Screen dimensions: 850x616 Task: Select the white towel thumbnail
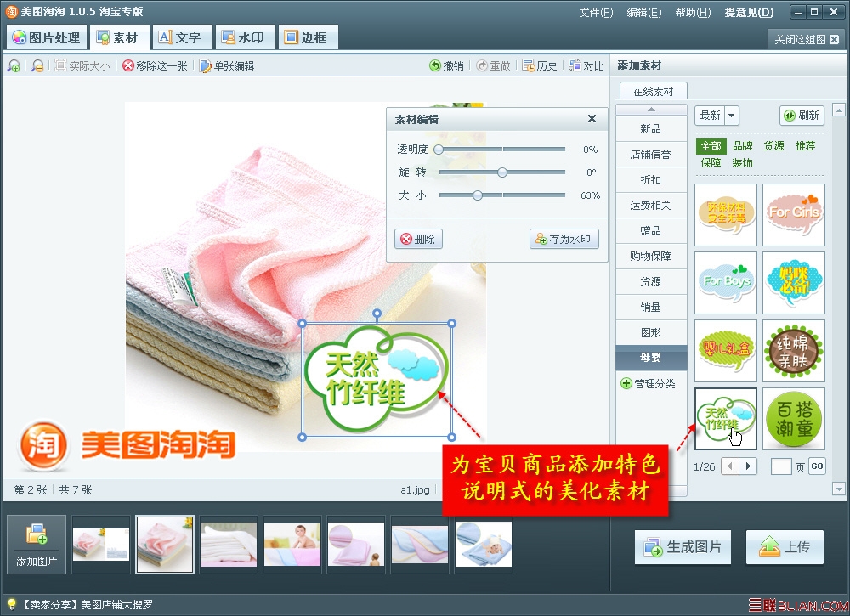point(228,545)
